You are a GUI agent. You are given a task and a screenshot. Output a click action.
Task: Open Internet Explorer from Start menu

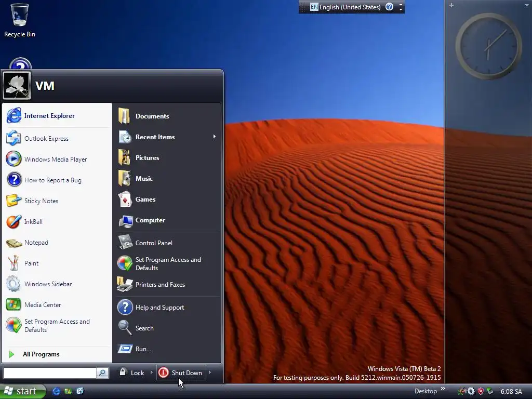coord(57,116)
